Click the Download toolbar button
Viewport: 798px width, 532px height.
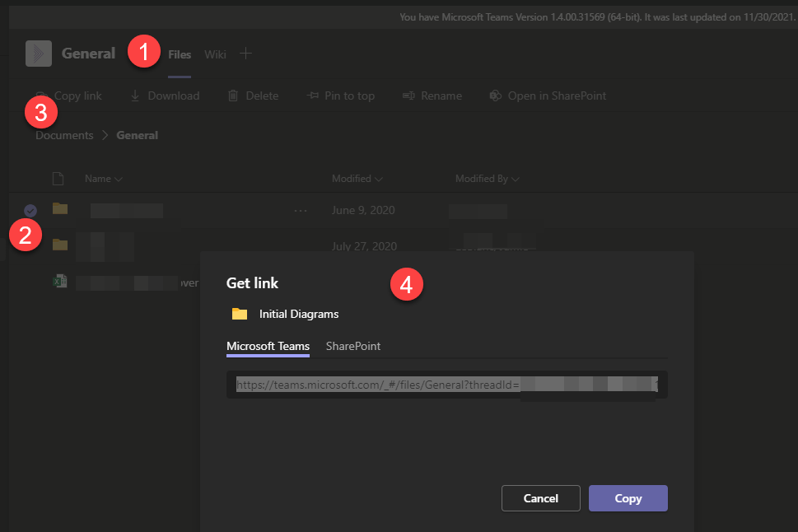[x=165, y=96]
